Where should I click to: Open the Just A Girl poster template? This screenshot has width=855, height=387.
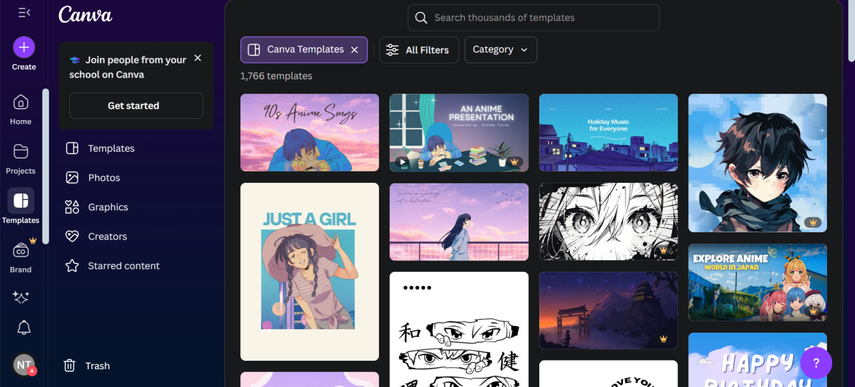tap(310, 271)
